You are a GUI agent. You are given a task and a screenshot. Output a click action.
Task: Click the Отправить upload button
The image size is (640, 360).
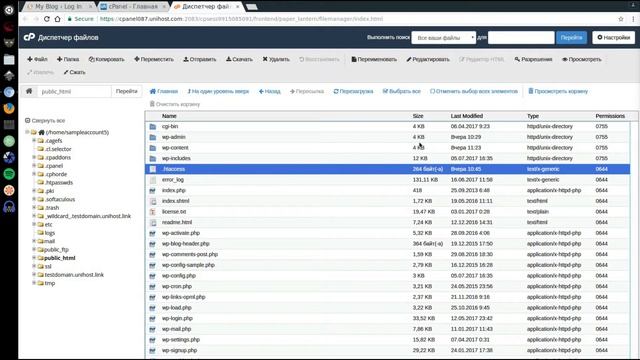(x=200, y=59)
